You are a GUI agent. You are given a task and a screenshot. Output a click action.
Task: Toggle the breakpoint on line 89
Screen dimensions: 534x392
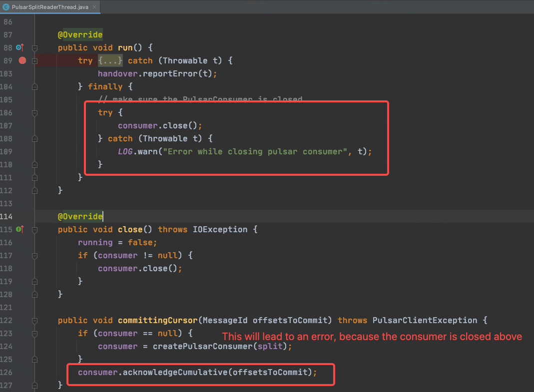pyautogui.click(x=22, y=60)
